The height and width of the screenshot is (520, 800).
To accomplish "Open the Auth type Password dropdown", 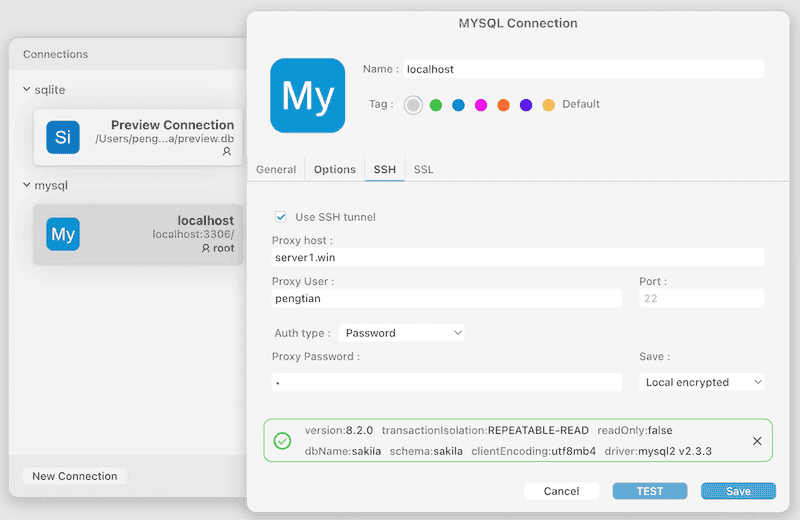I will (402, 333).
